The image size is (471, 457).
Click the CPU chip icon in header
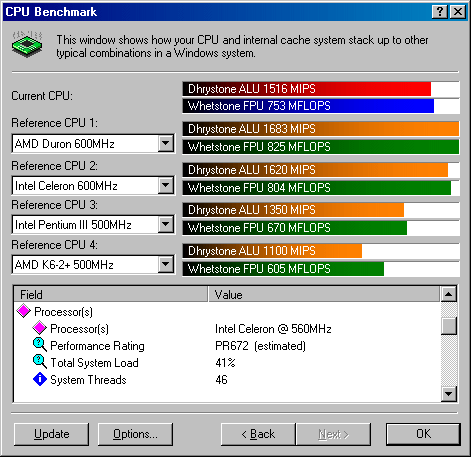click(27, 44)
